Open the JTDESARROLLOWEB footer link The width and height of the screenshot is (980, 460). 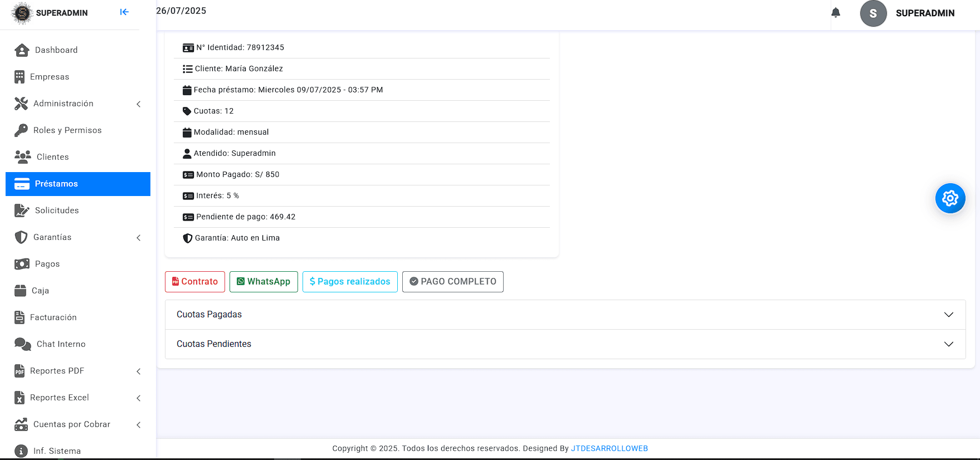pyautogui.click(x=609, y=448)
